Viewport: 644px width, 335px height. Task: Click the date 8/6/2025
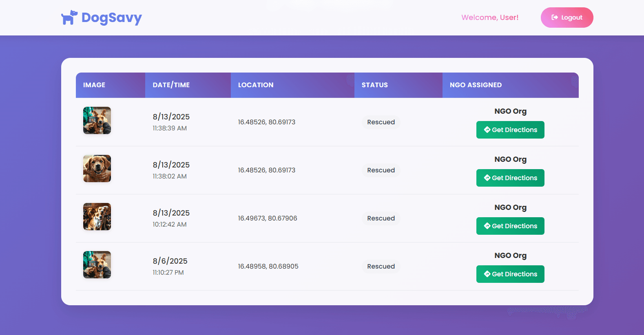(170, 261)
